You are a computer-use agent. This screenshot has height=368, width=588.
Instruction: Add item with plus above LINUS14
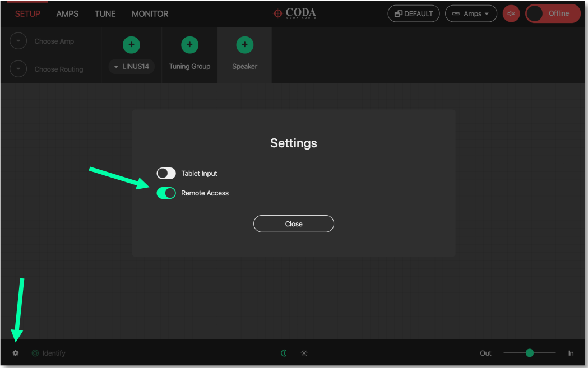[131, 45]
